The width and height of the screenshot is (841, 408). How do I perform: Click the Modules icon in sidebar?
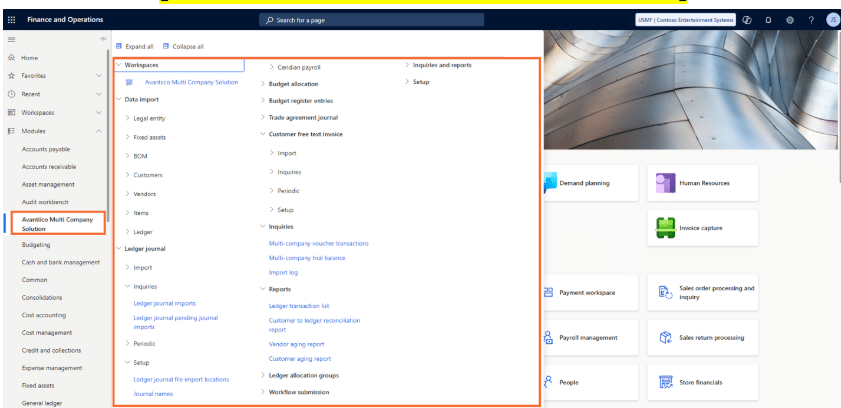pos(11,131)
